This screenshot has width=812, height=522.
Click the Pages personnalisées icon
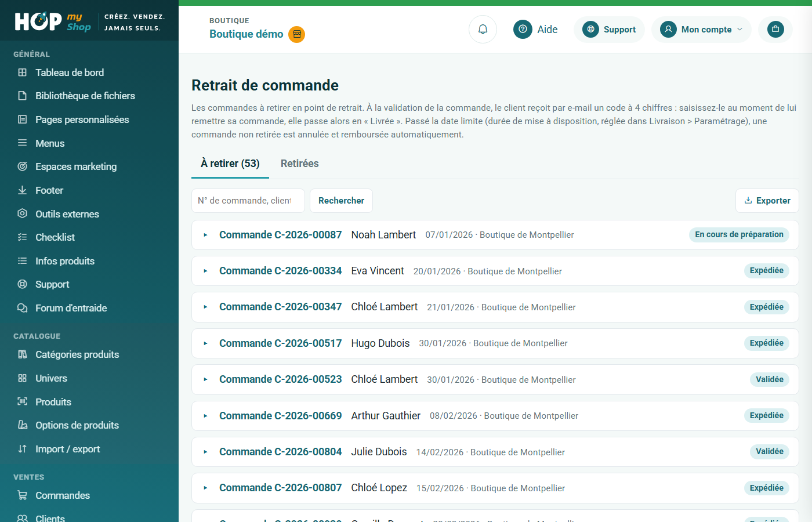(23, 119)
